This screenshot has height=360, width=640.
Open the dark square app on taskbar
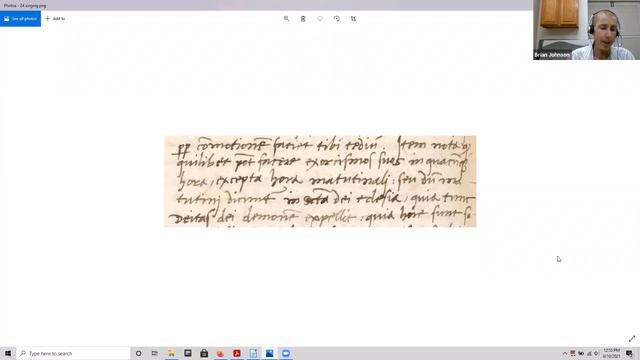pyautogui.click(x=188, y=353)
